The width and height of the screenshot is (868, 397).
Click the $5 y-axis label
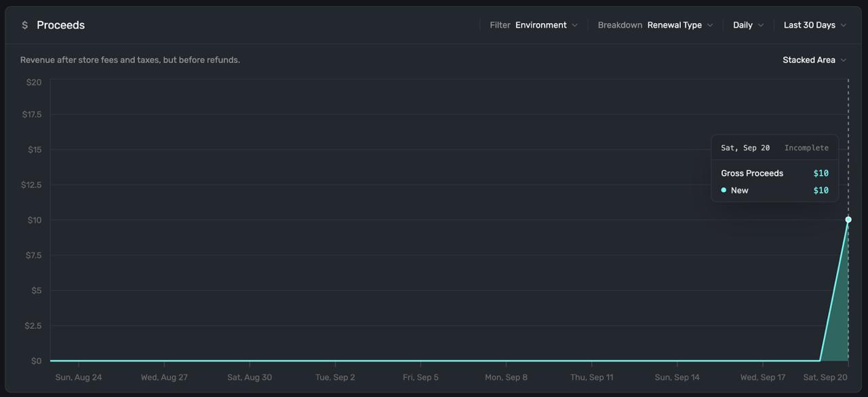[37, 290]
